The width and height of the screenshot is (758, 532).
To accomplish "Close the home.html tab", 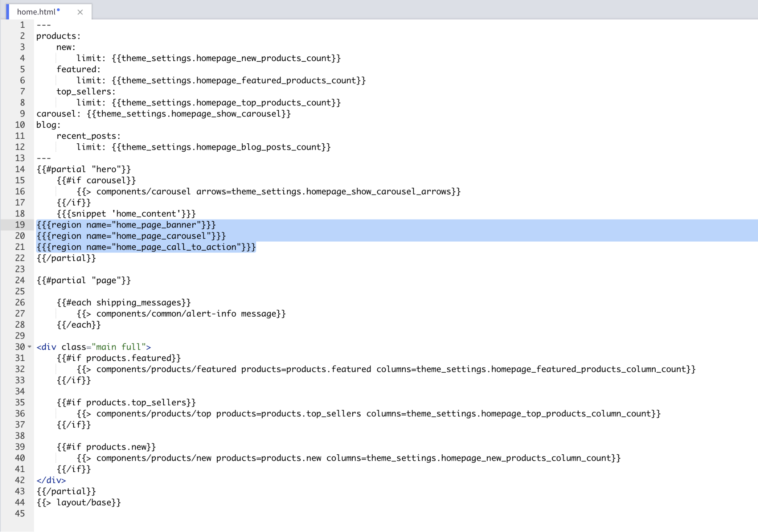I will [80, 12].
